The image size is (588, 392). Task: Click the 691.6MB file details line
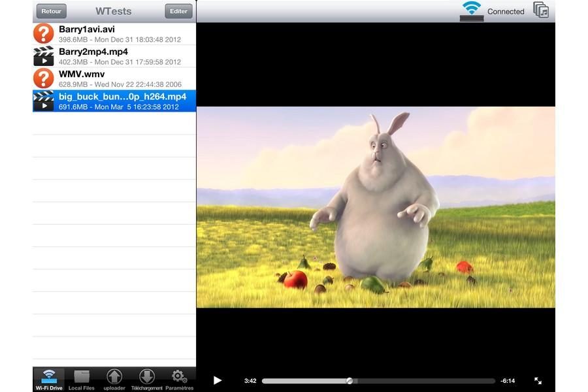(x=119, y=107)
